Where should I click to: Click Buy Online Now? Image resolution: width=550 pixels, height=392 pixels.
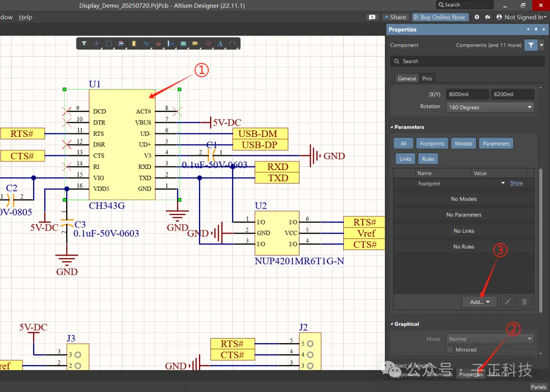point(440,17)
